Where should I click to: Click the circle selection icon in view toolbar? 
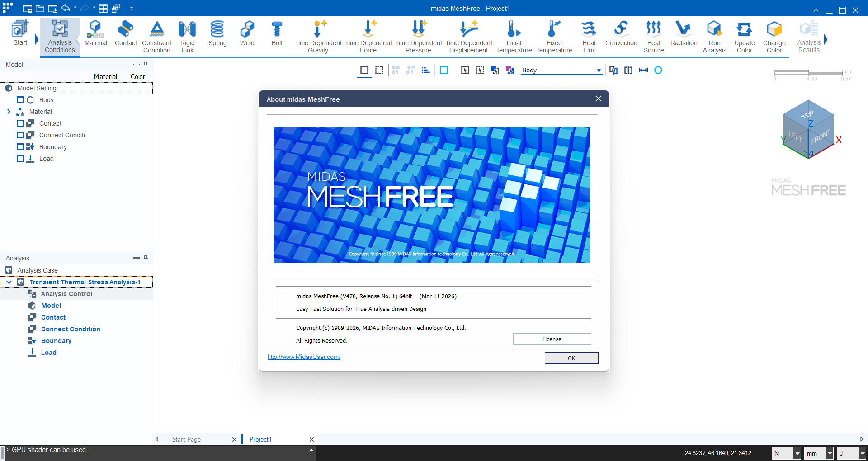[x=658, y=70]
